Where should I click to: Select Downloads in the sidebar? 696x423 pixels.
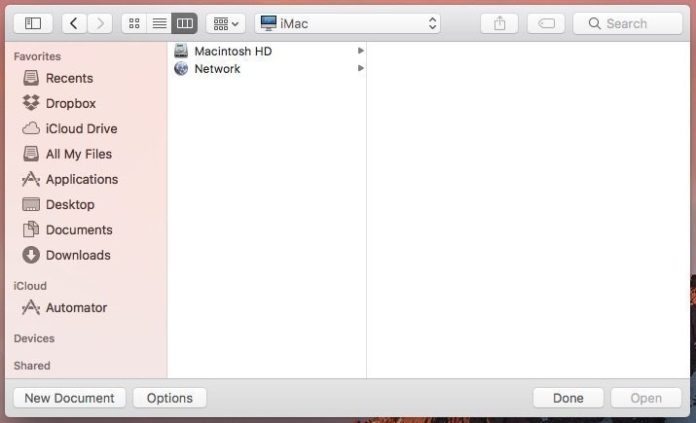tap(78, 255)
